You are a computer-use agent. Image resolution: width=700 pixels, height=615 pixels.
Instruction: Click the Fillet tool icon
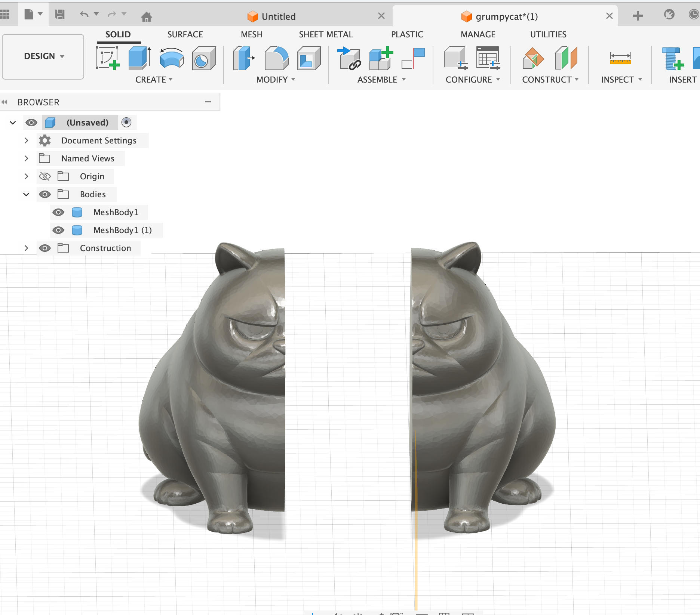pyautogui.click(x=276, y=58)
